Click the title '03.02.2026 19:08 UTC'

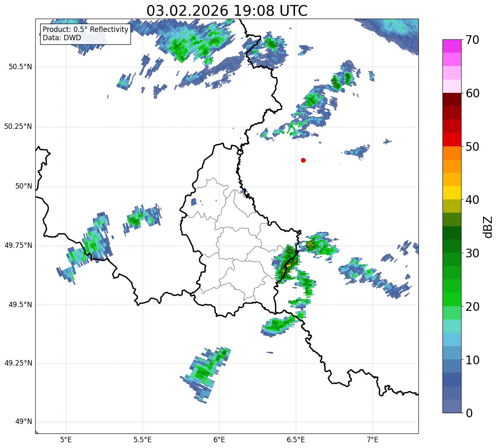tap(227, 10)
